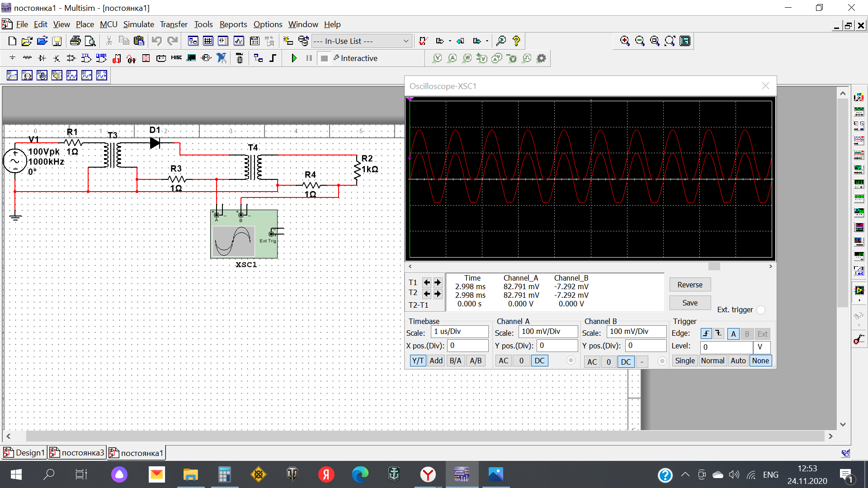The image size is (868, 488).
Task: Open the Simulate menu
Action: 138,24
